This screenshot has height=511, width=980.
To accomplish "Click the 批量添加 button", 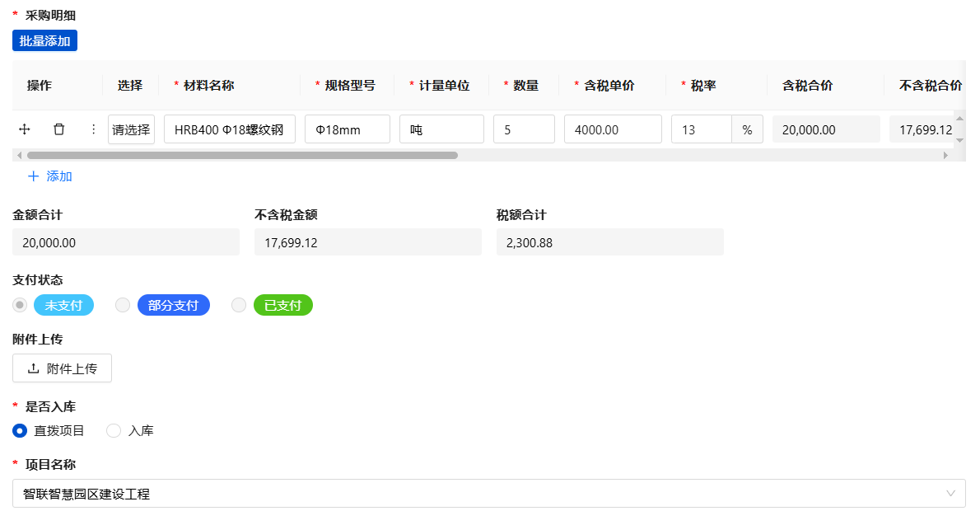I will click(44, 40).
